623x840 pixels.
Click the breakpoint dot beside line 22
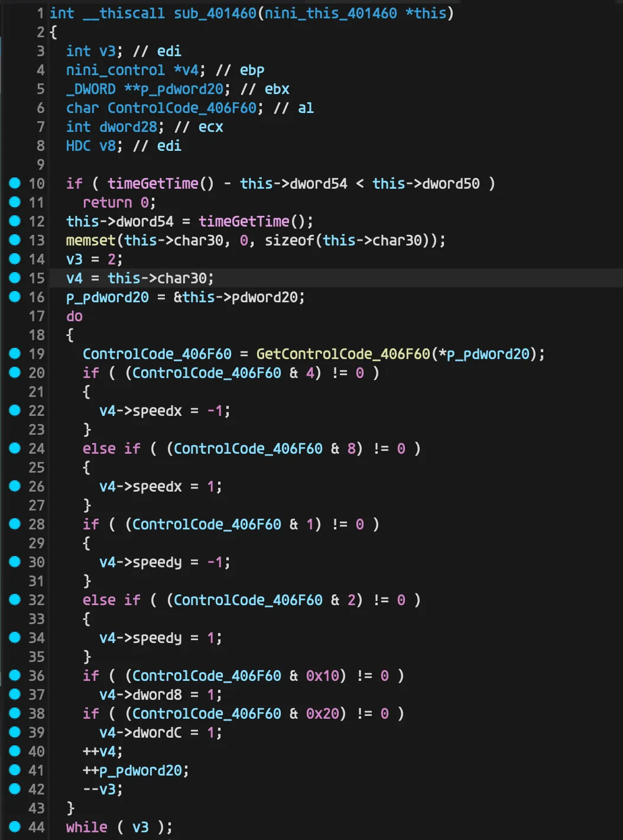point(15,411)
